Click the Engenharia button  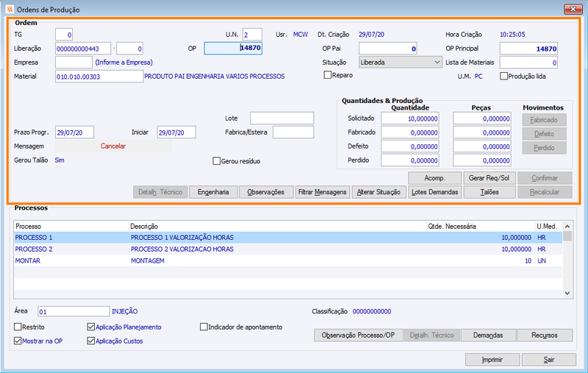coord(213,192)
